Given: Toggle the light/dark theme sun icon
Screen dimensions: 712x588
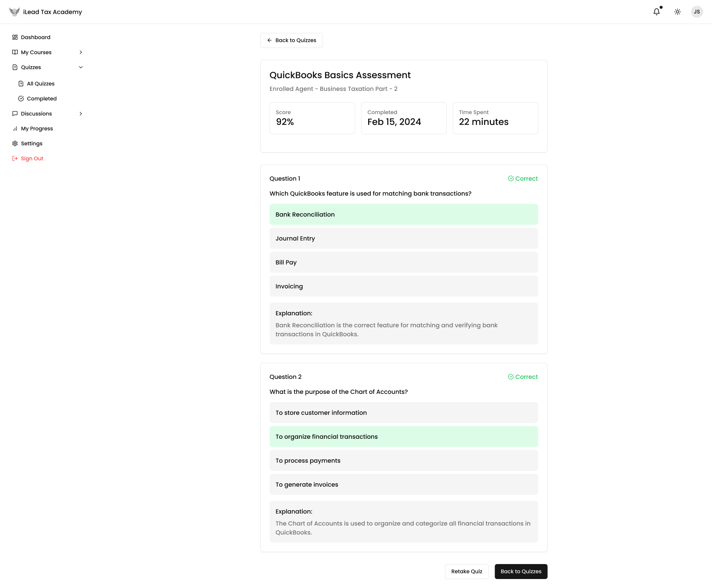Looking at the screenshot, I should coord(677,12).
